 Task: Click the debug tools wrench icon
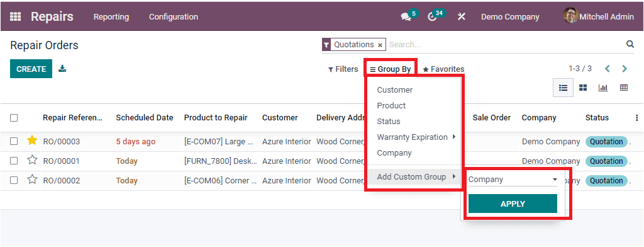pyautogui.click(x=461, y=17)
